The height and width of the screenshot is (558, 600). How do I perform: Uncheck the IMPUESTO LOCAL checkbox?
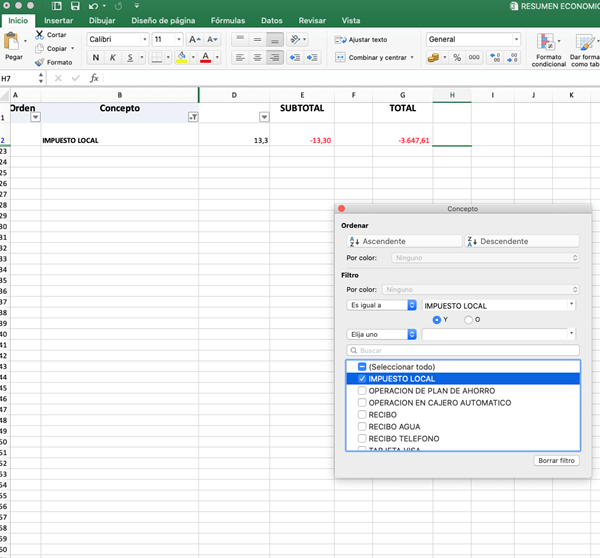pyautogui.click(x=362, y=379)
